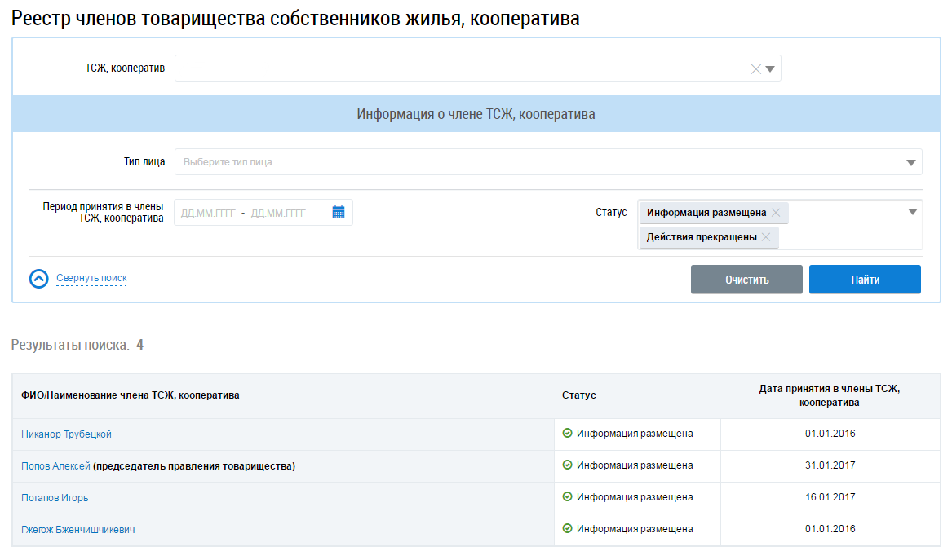Expand the ТСЖ, кооператив dropdown arrow
Screen dimensions: 952x560
tap(770, 69)
